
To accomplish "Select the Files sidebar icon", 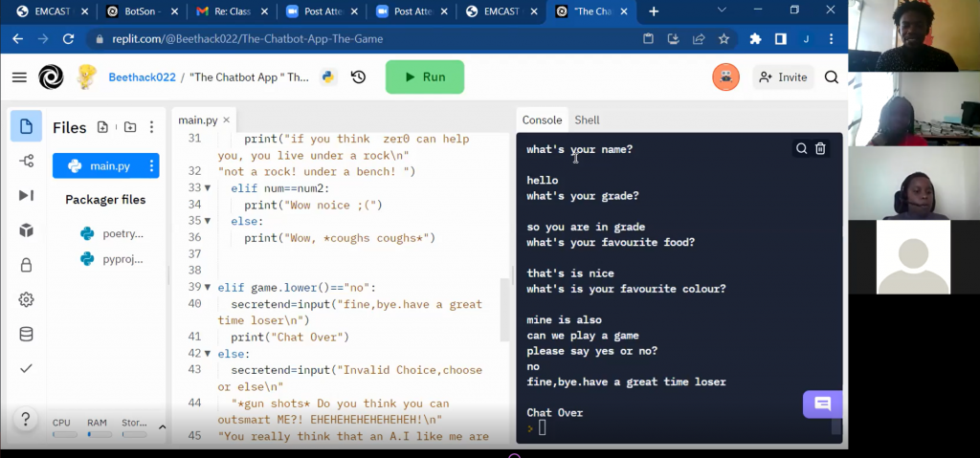I will [x=26, y=126].
